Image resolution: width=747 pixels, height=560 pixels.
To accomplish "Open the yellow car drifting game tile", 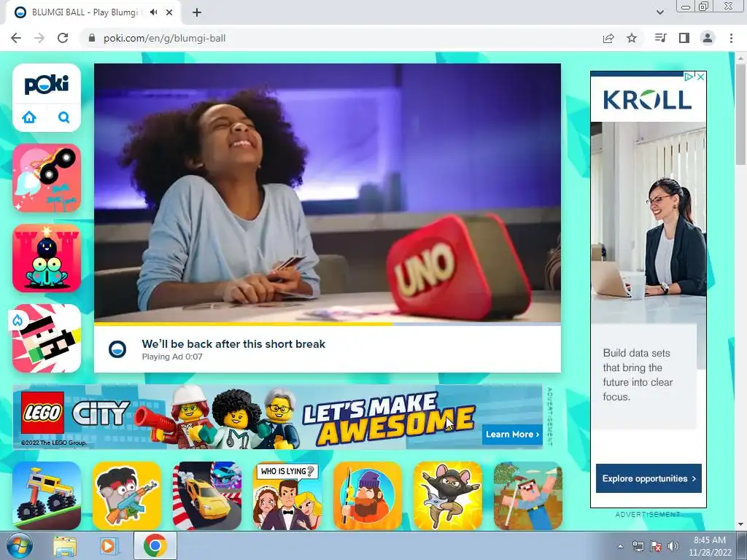I will coord(207,496).
